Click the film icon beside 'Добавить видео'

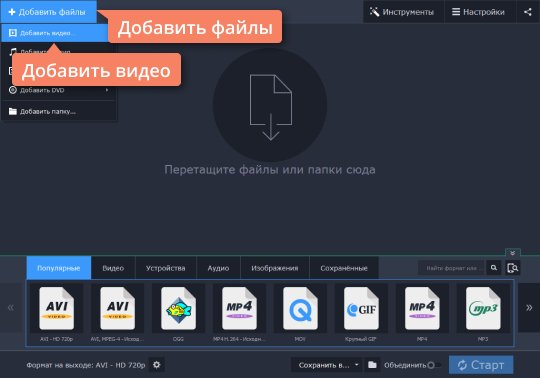(13, 33)
